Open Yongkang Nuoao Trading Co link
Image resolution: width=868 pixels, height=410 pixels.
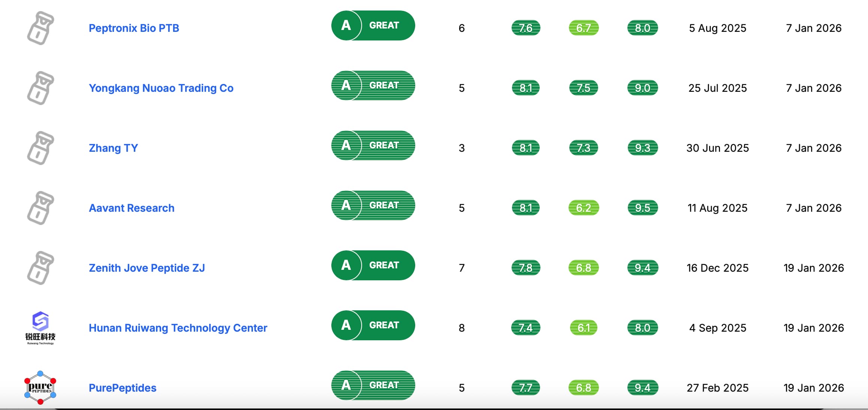(x=161, y=88)
